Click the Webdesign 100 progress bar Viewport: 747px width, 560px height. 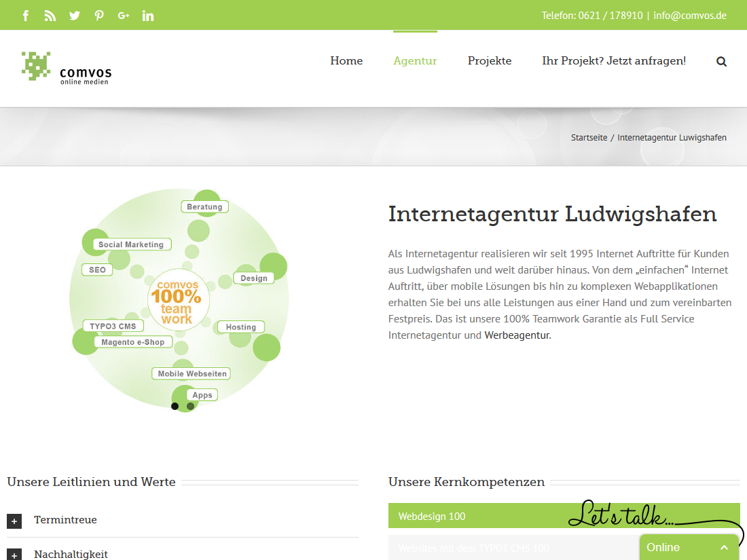tap(475, 516)
